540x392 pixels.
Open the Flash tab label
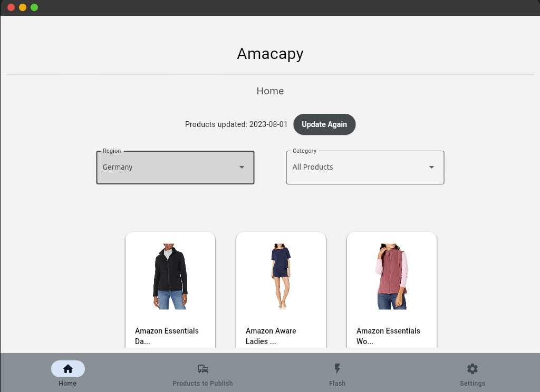[337, 384]
